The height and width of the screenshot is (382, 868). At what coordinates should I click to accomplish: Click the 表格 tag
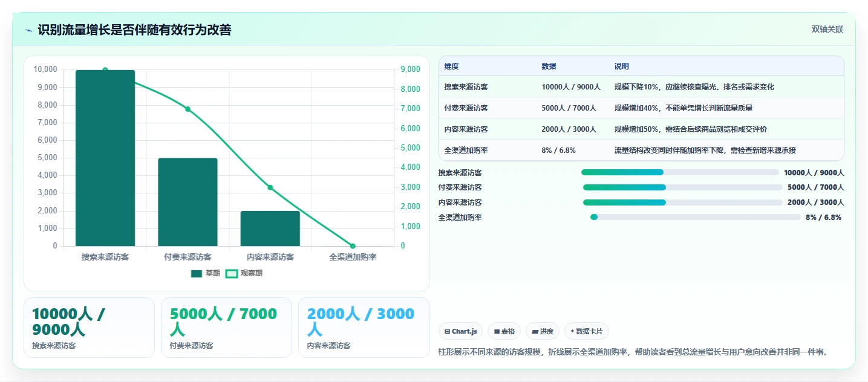(x=504, y=331)
